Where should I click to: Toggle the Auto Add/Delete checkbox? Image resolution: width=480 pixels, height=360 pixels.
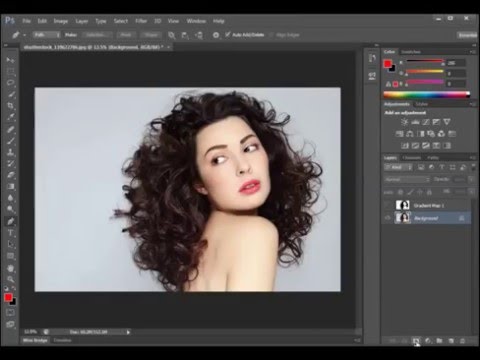coord(228,34)
